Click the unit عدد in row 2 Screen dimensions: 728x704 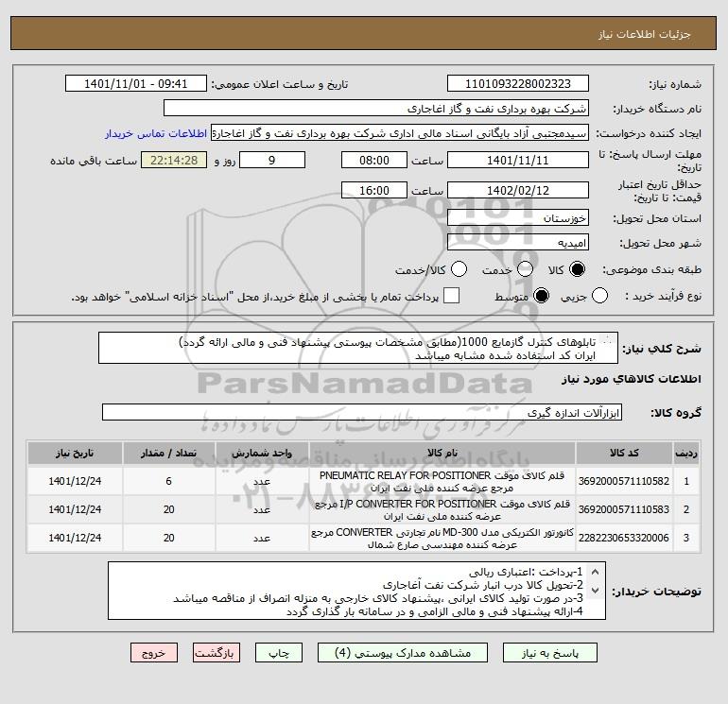point(262,509)
